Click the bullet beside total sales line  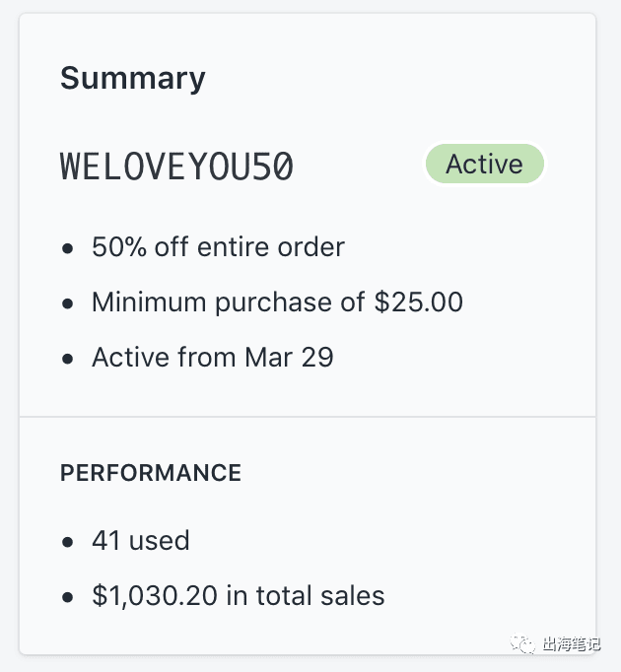[x=67, y=596]
